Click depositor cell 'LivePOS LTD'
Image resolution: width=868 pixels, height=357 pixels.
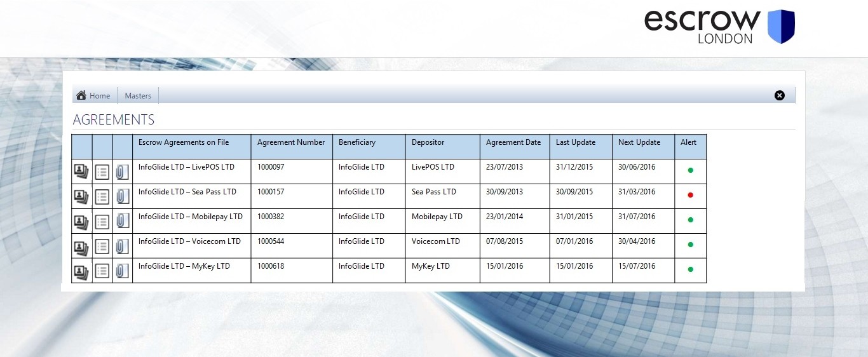click(x=433, y=167)
